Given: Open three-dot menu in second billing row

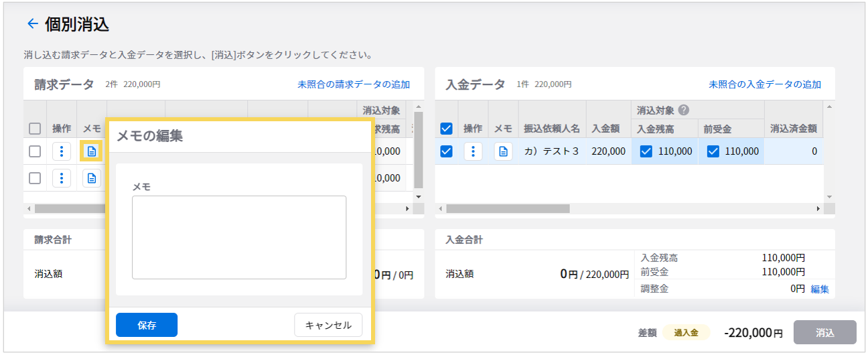Looking at the screenshot, I should point(62,178).
